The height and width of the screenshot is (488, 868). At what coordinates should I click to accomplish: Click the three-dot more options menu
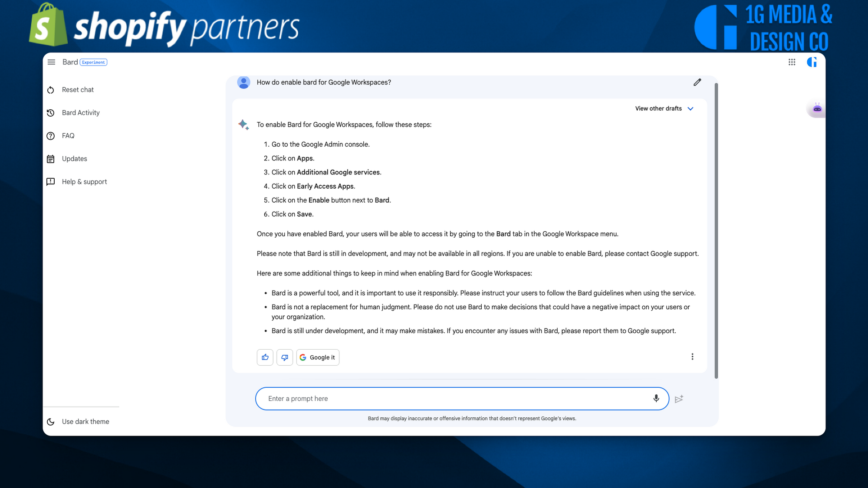[692, 357]
